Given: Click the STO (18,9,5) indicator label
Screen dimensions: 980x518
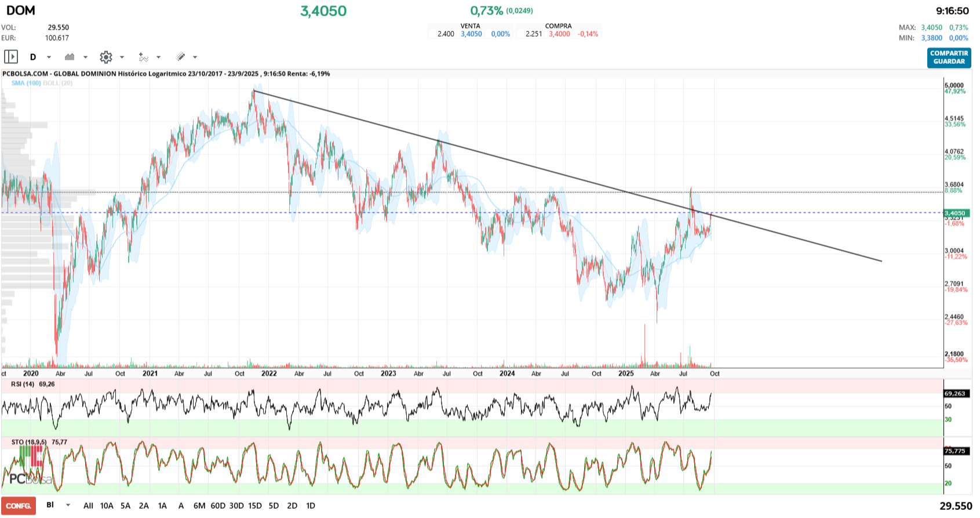Looking at the screenshot, I should pos(29,442).
